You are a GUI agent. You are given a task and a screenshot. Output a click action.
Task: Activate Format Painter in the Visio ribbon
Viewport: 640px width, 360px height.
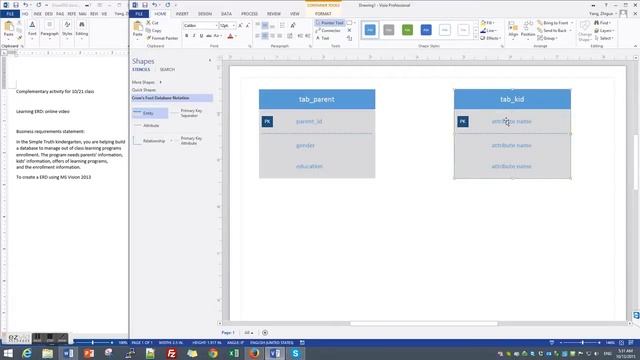click(x=162, y=38)
